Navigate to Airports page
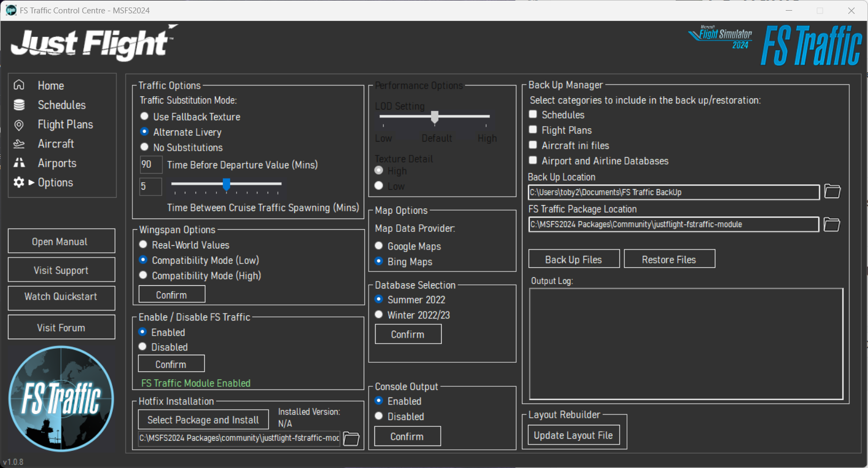 pyautogui.click(x=57, y=163)
